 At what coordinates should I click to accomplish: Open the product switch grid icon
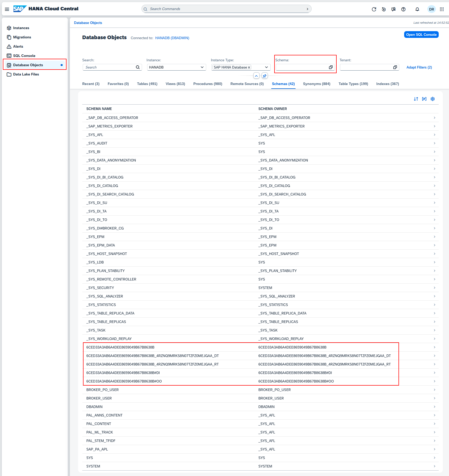coord(442,9)
